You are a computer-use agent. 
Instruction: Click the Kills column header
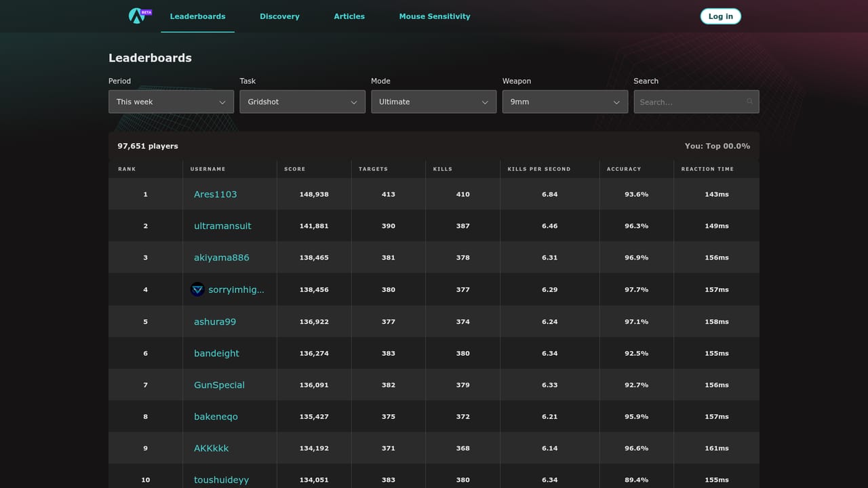coord(443,169)
